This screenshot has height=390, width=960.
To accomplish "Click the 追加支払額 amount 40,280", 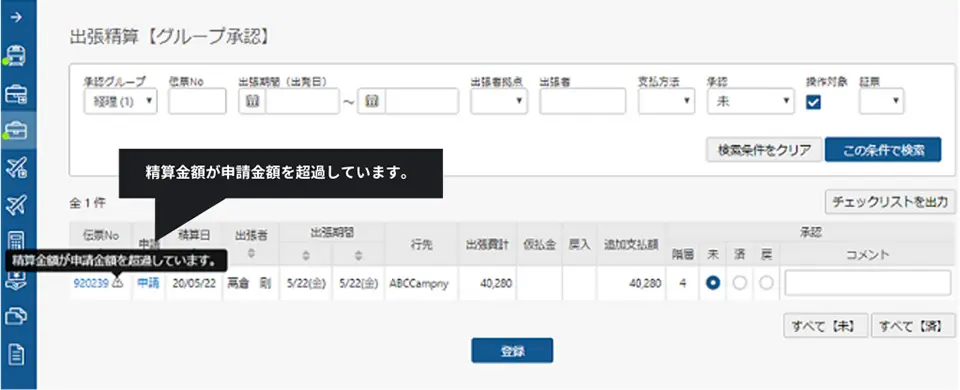I will [x=645, y=283].
